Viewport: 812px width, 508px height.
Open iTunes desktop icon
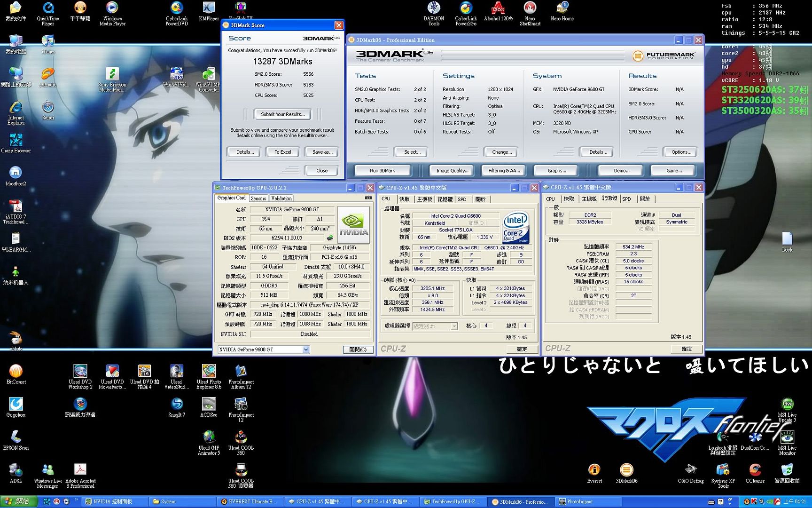(x=48, y=44)
